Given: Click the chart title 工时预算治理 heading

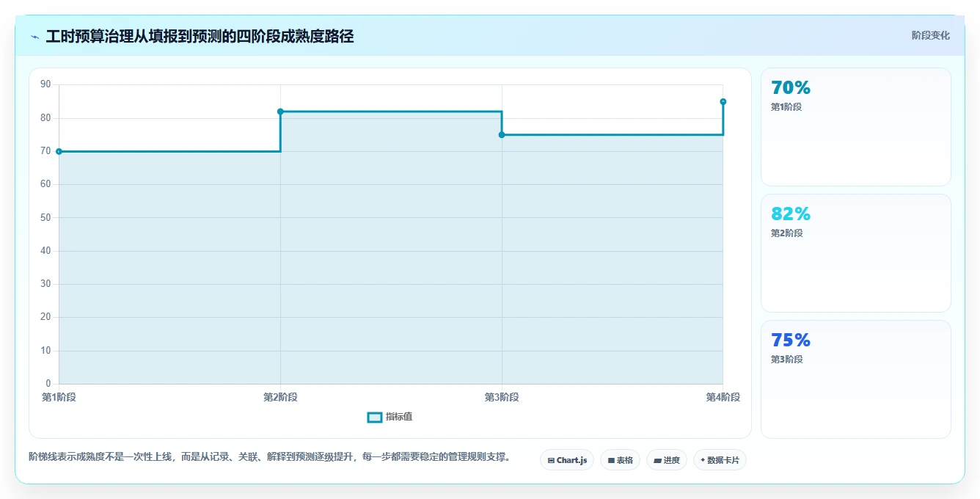Looking at the screenshot, I should [x=200, y=36].
